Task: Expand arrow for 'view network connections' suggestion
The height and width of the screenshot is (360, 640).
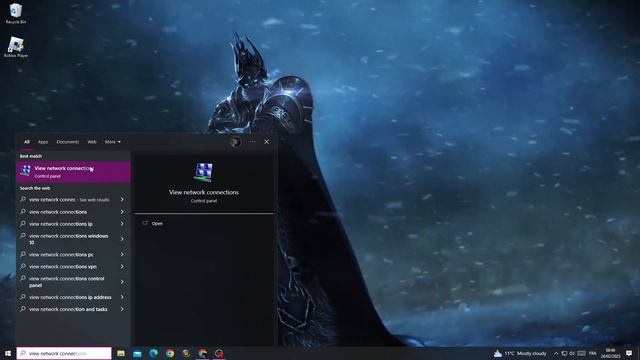Action: (x=122, y=212)
